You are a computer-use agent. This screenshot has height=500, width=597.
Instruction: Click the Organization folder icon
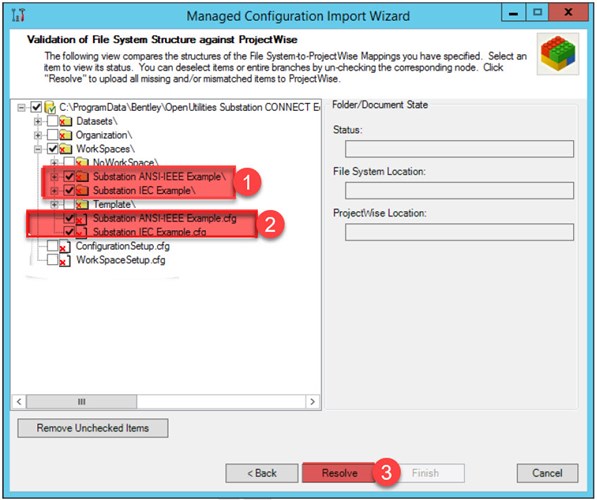pos(65,135)
